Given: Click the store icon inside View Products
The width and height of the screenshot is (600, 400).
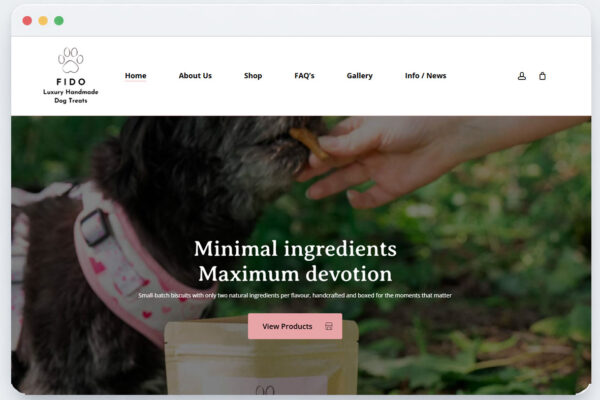Looking at the screenshot, I should coord(329,326).
